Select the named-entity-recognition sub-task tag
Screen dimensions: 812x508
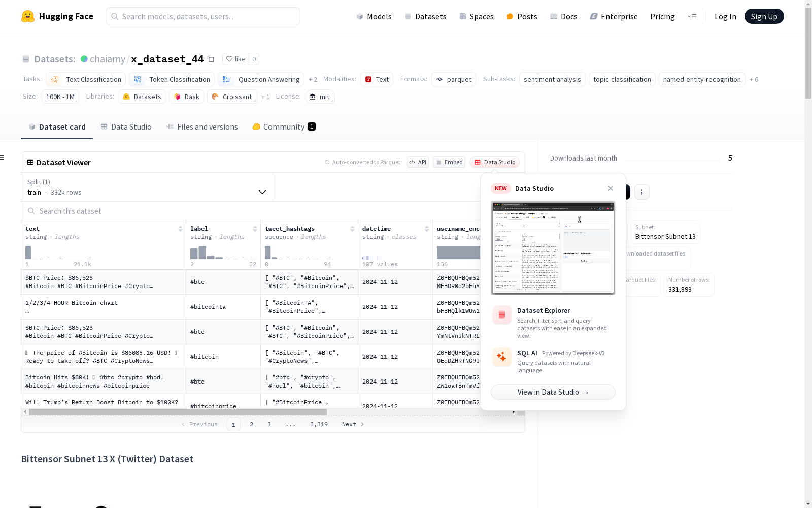pos(702,79)
